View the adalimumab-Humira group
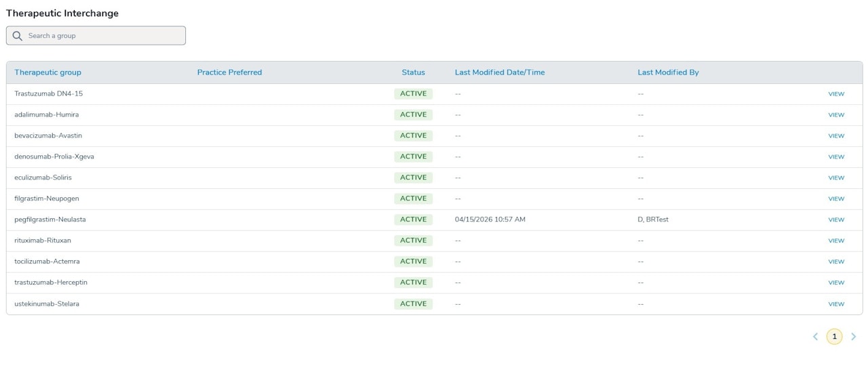Viewport: 868px width, 376px height. coord(836,115)
